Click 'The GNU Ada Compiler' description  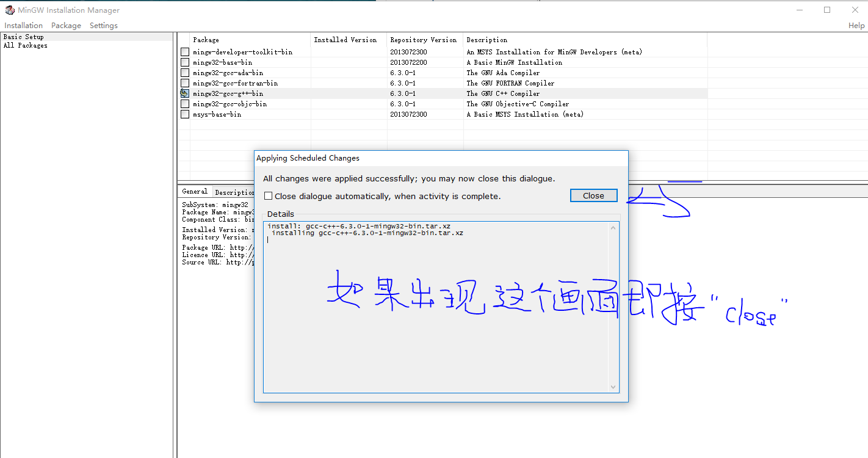[503, 73]
